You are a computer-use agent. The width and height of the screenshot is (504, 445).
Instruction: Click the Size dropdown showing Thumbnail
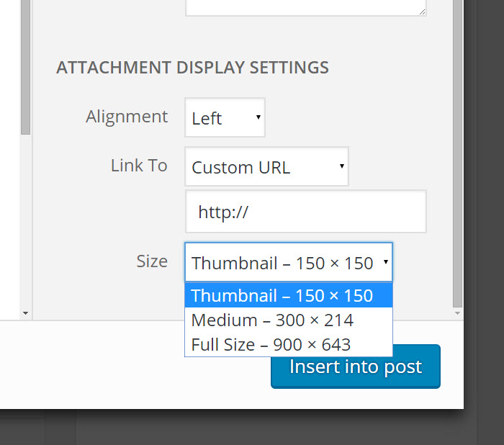click(288, 263)
